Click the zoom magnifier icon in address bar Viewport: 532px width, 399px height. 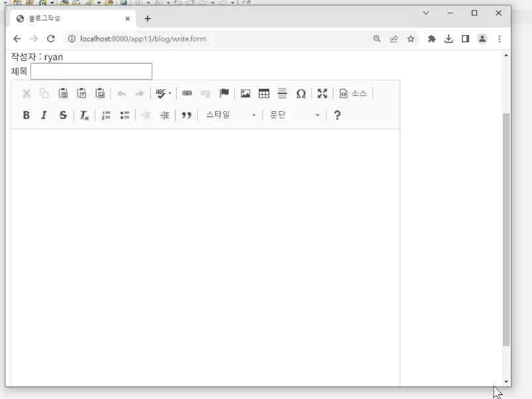[x=377, y=38]
